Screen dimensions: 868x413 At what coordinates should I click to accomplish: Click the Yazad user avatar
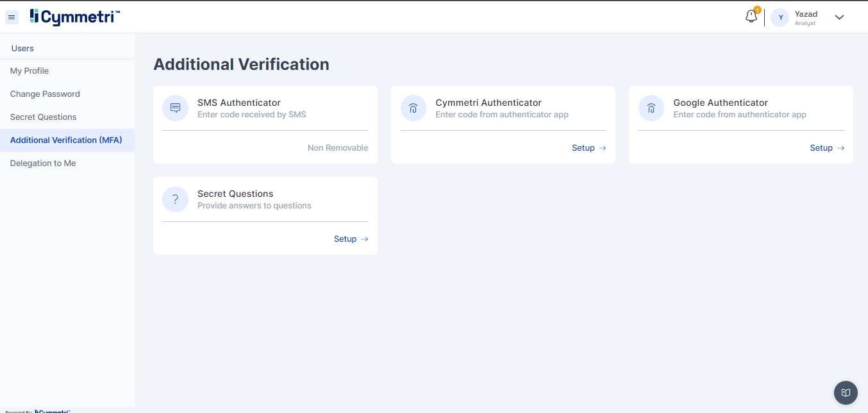point(780,17)
